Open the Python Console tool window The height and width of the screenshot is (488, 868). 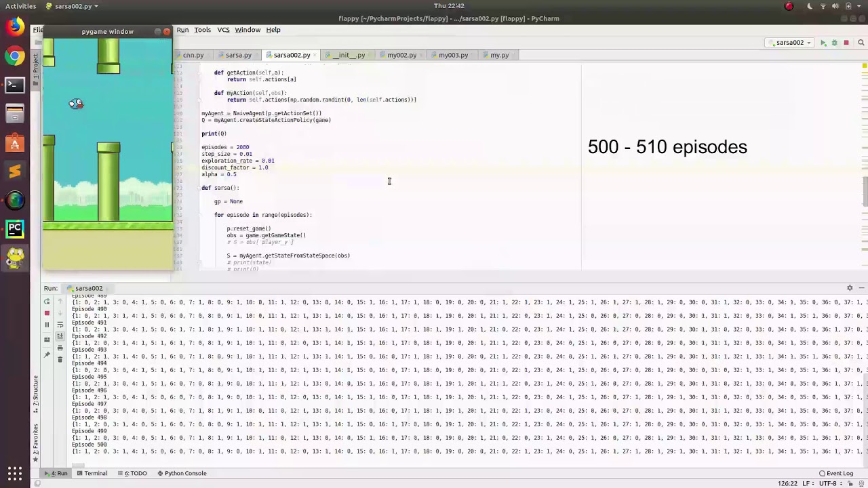181,473
